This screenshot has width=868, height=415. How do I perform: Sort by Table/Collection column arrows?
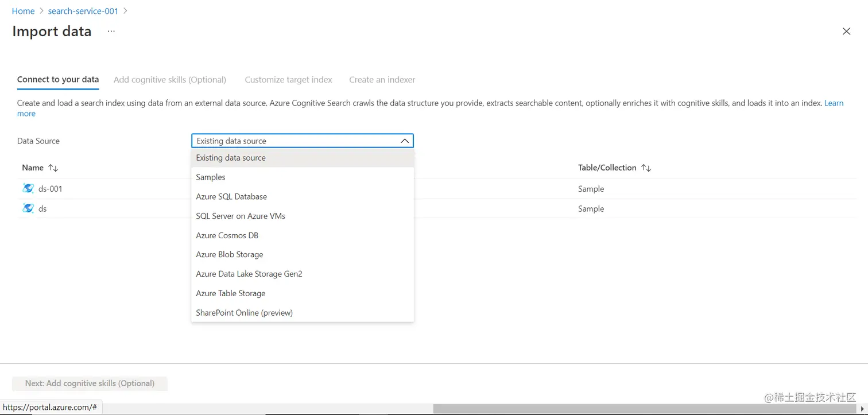pyautogui.click(x=646, y=168)
